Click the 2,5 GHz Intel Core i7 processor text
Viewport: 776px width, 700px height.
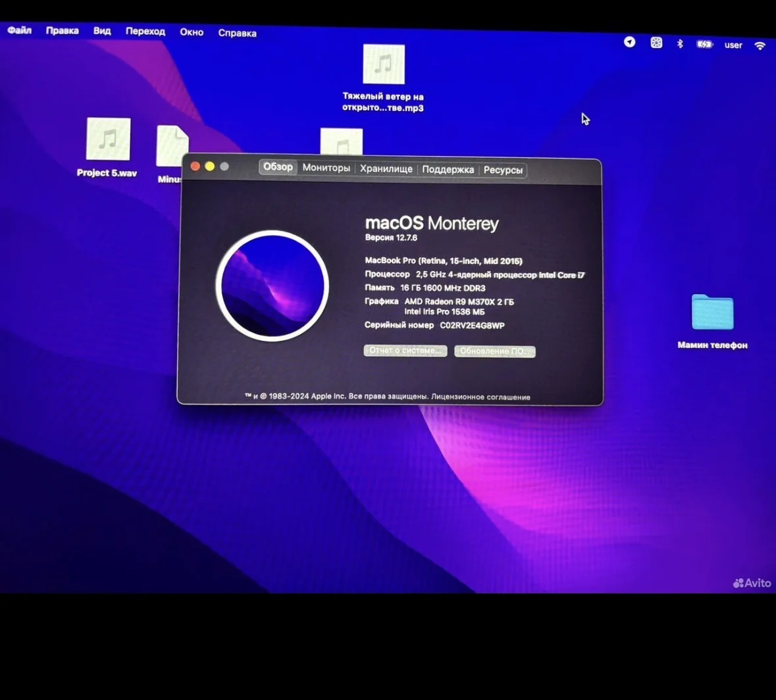[500, 274]
